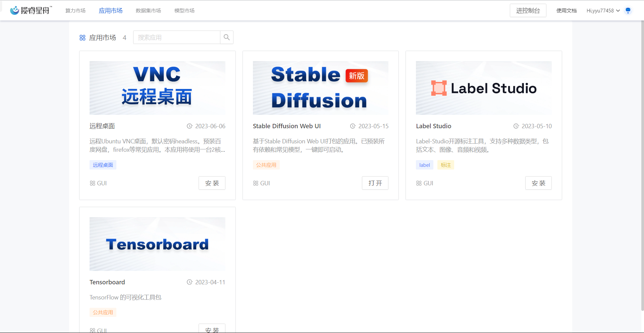This screenshot has width=644, height=333.
Task: Click the user avatar icon
Action: click(628, 10)
